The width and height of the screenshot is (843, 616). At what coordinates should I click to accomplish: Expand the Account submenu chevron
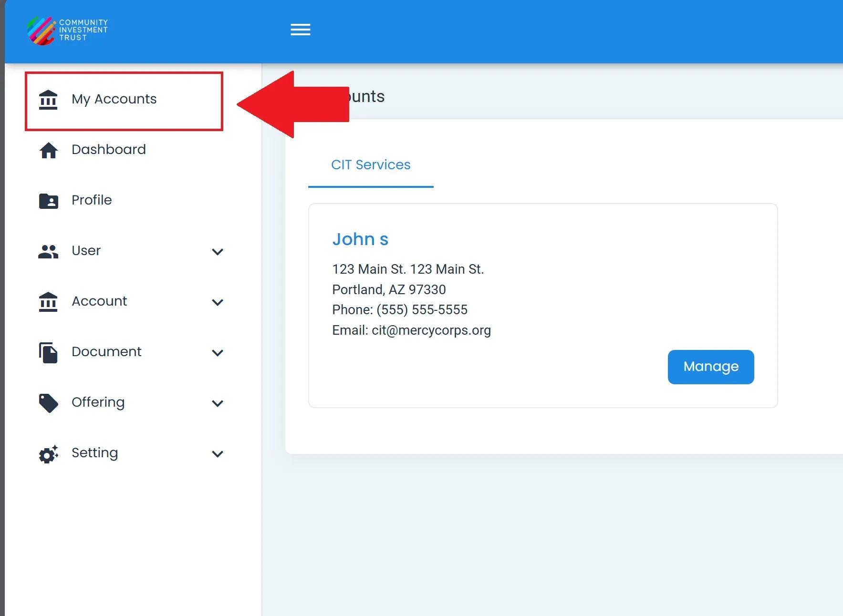point(218,302)
